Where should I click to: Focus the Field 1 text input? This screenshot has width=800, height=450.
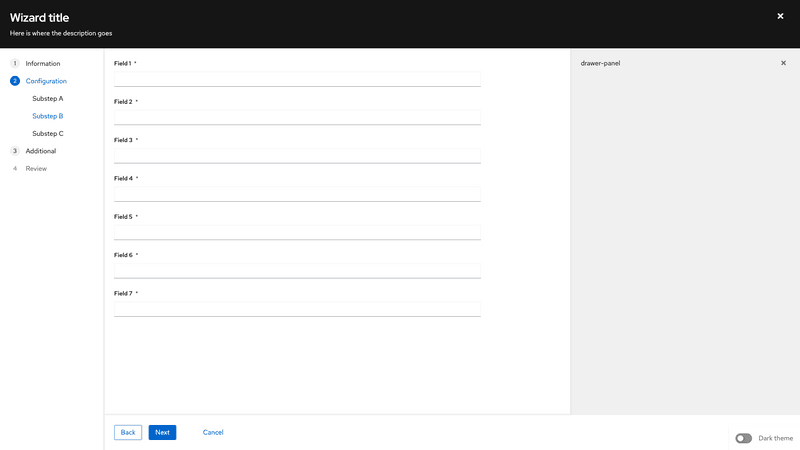(x=297, y=79)
